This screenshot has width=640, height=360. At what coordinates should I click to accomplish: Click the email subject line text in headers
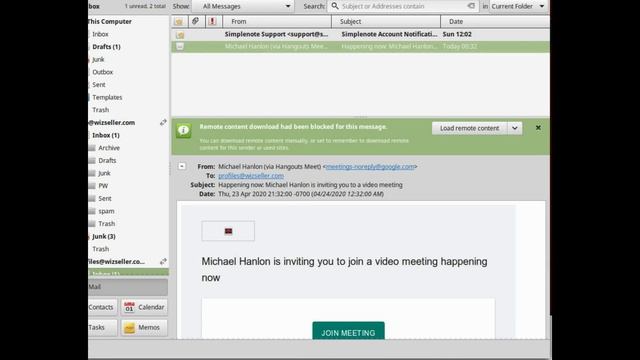(310, 185)
